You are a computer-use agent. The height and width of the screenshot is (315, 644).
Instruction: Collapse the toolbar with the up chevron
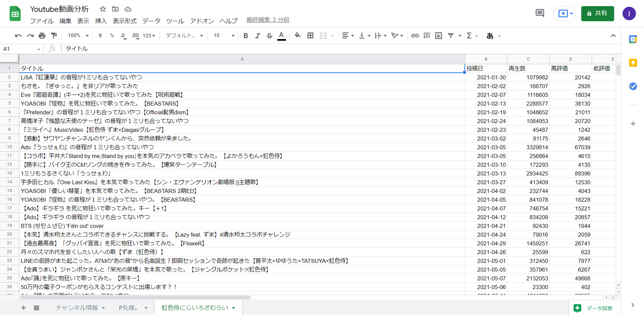point(613,36)
